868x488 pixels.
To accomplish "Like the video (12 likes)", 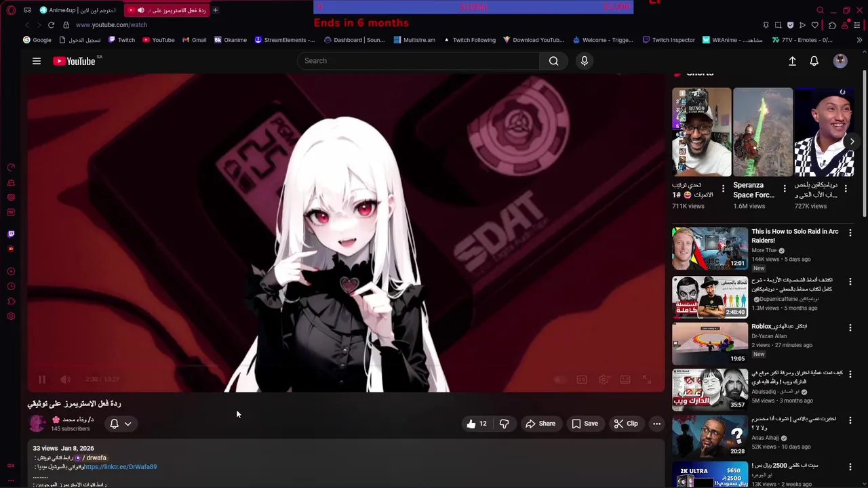I will tap(477, 424).
